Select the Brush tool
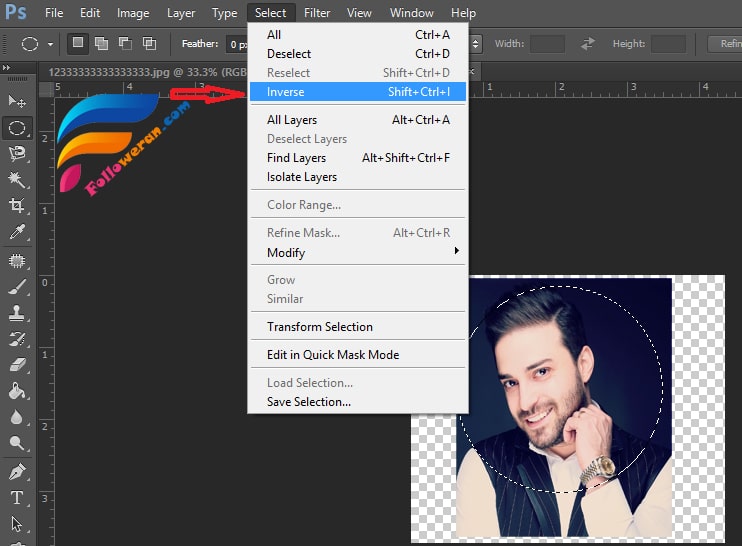The height and width of the screenshot is (546, 742). [17, 286]
